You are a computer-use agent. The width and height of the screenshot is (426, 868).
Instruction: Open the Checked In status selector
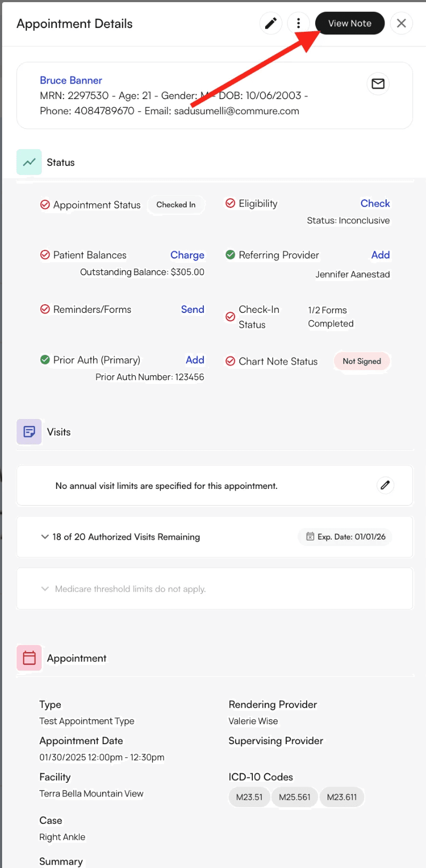(x=176, y=205)
